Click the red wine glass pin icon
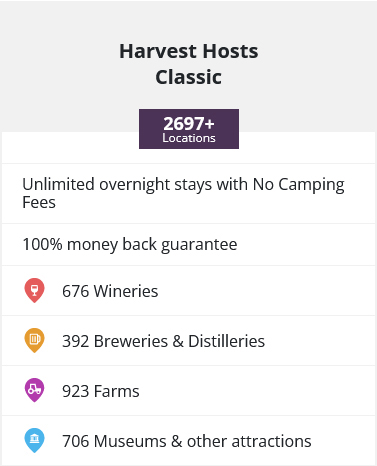 point(34,290)
